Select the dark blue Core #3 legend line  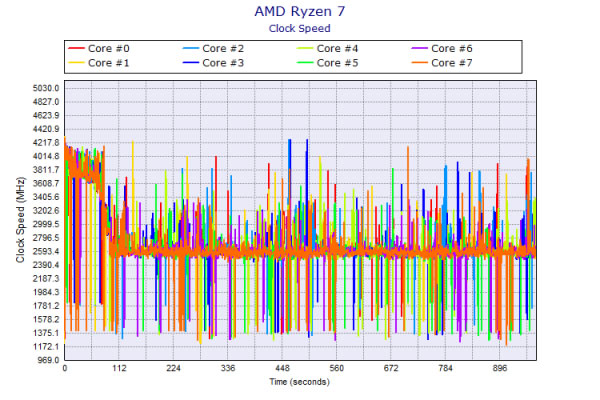[x=191, y=63]
